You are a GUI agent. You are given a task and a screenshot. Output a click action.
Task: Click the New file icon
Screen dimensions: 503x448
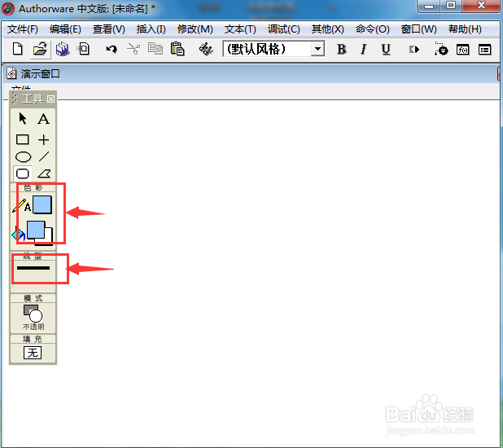pyautogui.click(x=18, y=49)
